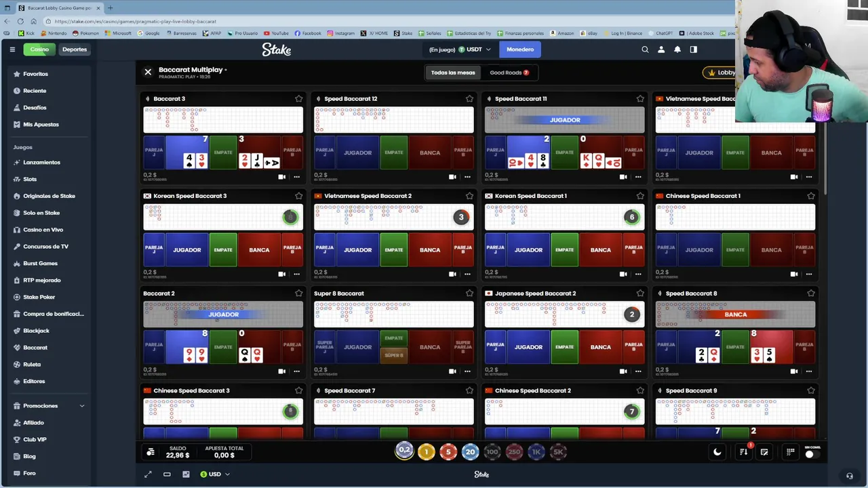Viewport: 868px width, 488px height.
Task: Select the yellow 1 chip
Action: [x=427, y=452]
